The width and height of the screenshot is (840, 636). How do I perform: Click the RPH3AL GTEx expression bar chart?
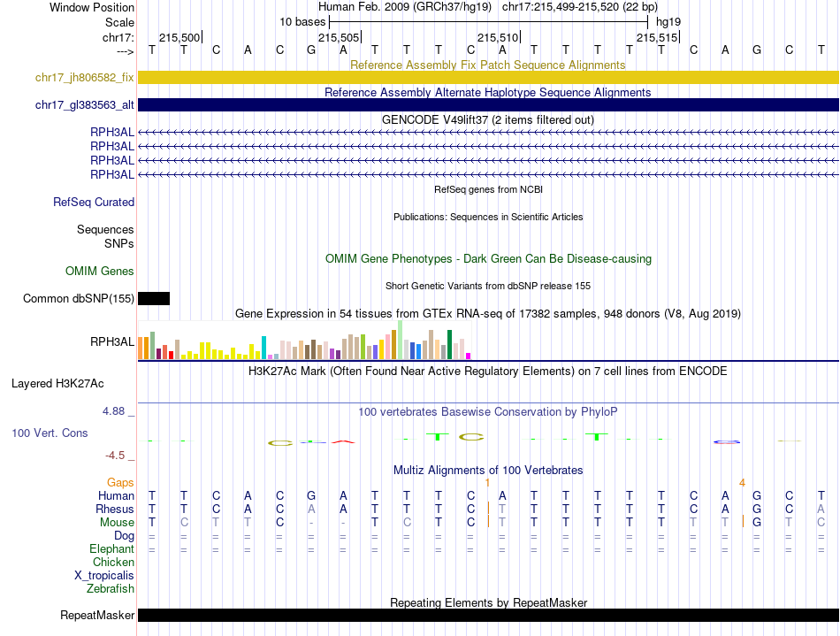coord(304,341)
